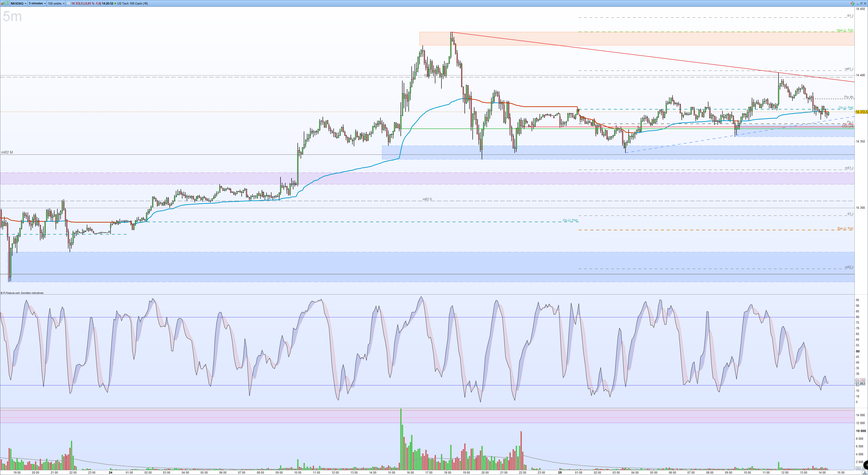Click the 14 400 price axis label
868x475 pixels.
coord(860,75)
